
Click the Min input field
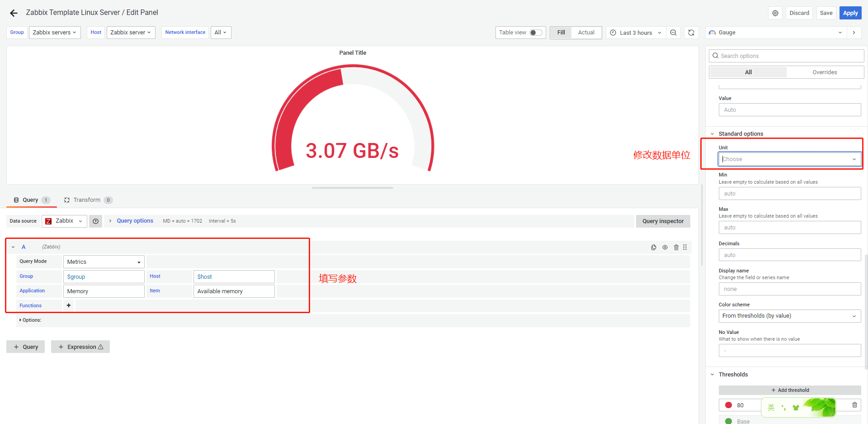coord(789,194)
